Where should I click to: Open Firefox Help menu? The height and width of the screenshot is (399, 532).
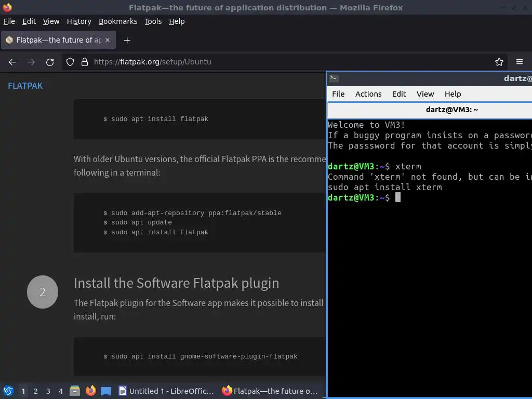click(177, 21)
